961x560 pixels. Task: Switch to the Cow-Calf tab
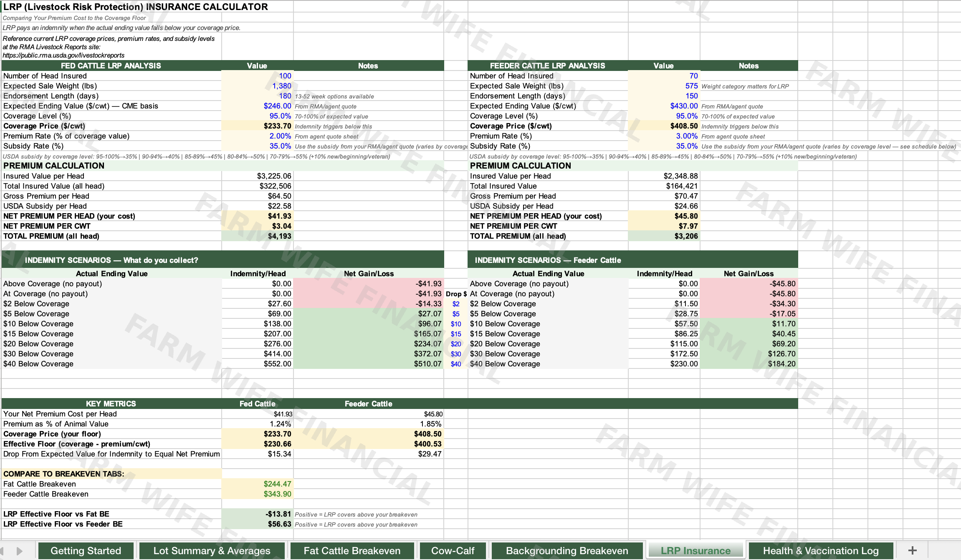tap(453, 550)
